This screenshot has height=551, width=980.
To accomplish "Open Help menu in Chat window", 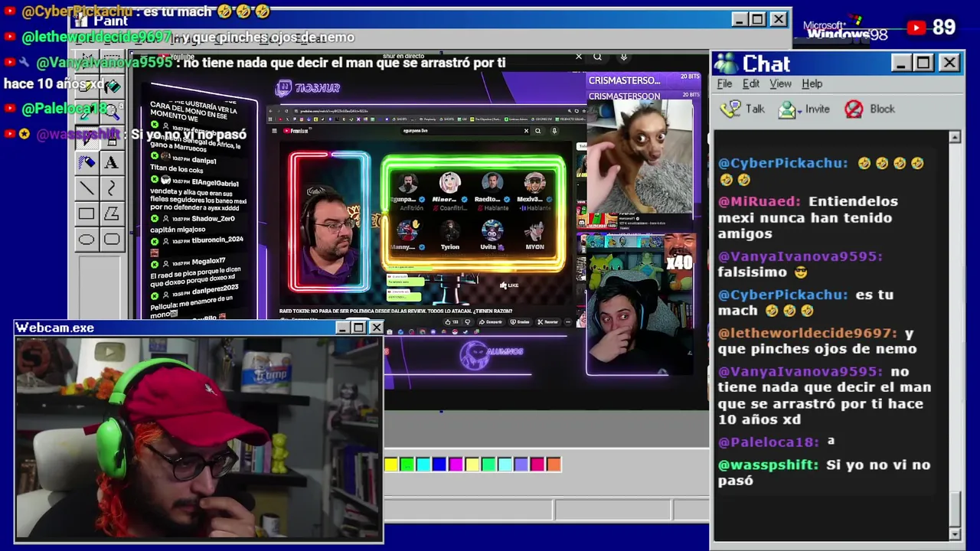I will pos(812,83).
